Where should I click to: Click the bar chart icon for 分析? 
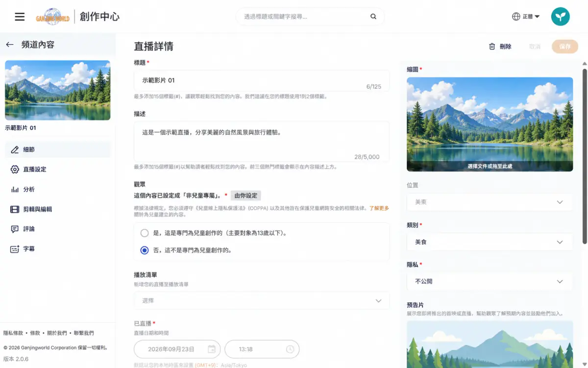[x=15, y=189]
